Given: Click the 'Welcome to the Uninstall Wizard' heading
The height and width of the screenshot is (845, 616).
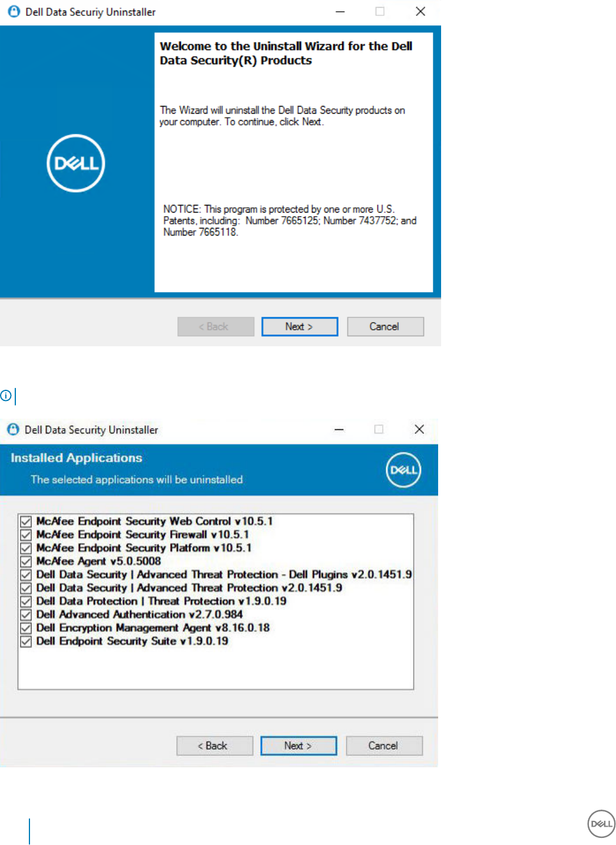Looking at the screenshot, I should 286,53.
